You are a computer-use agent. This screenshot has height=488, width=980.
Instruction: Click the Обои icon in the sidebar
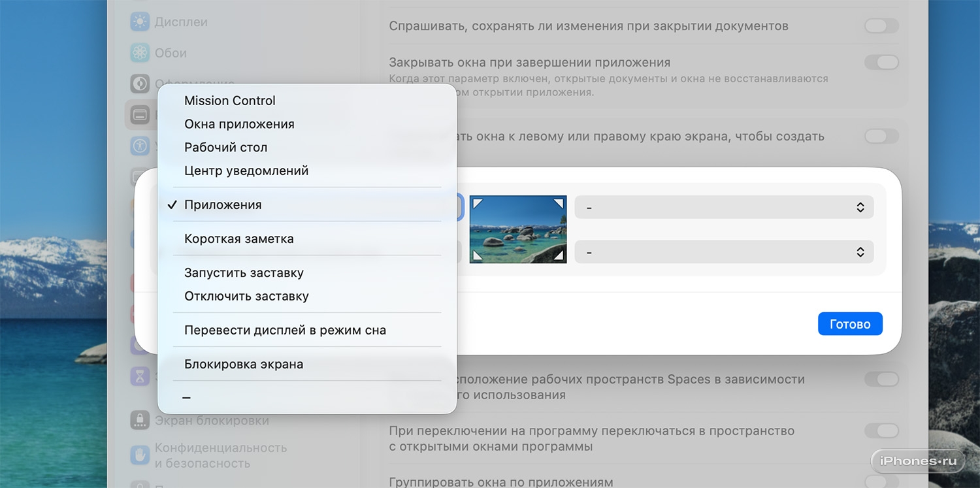click(140, 53)
